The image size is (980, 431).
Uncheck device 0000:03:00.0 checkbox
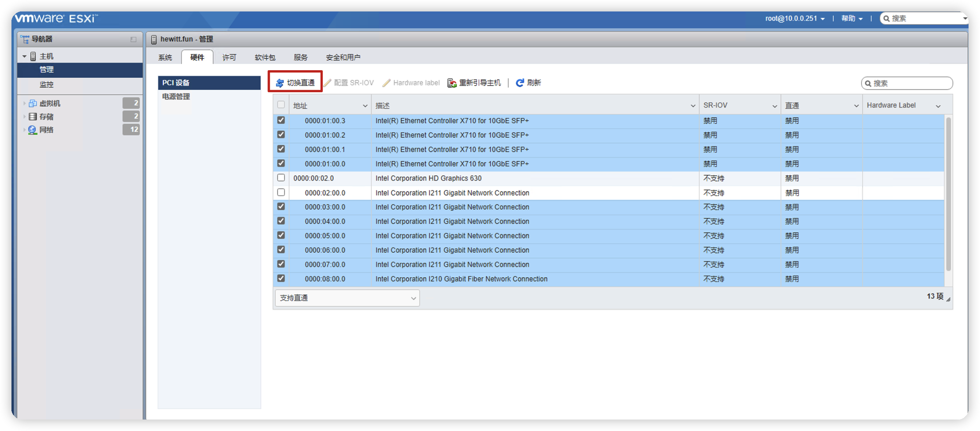[281, 206]
